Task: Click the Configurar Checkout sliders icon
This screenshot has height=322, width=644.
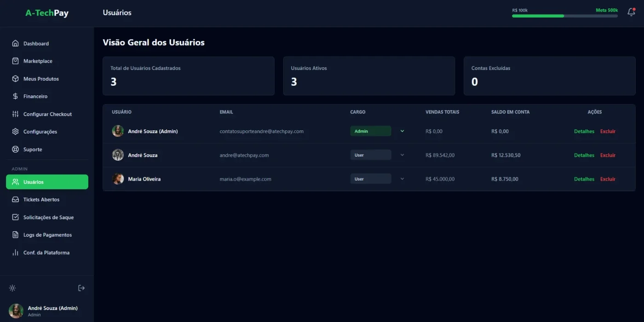Action: coord(15,114)
